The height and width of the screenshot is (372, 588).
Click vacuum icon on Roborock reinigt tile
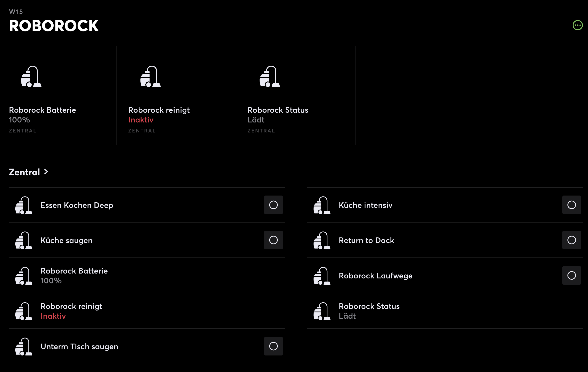(150, 77)
